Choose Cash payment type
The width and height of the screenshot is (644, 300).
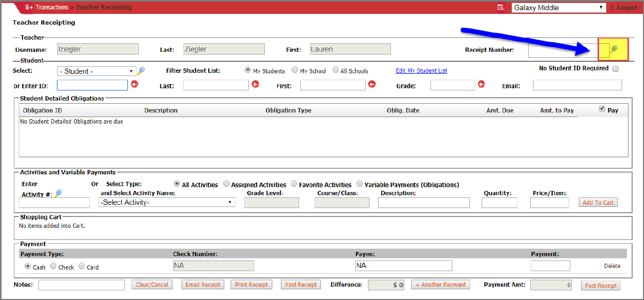pos(28,266)
